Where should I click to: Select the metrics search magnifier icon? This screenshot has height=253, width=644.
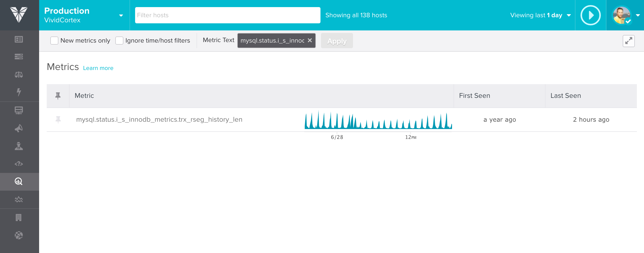pyautogui.click(x=19, y=182)
